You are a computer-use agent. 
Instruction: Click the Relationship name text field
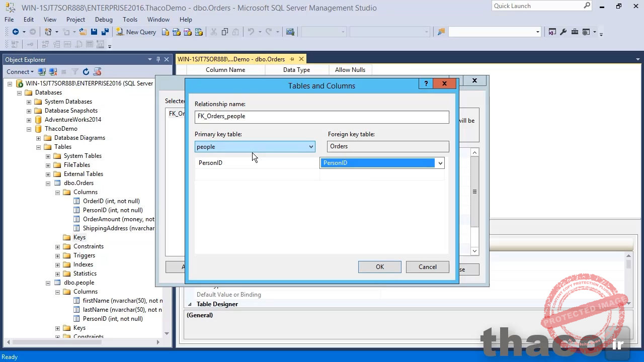(x=321, y=116)
